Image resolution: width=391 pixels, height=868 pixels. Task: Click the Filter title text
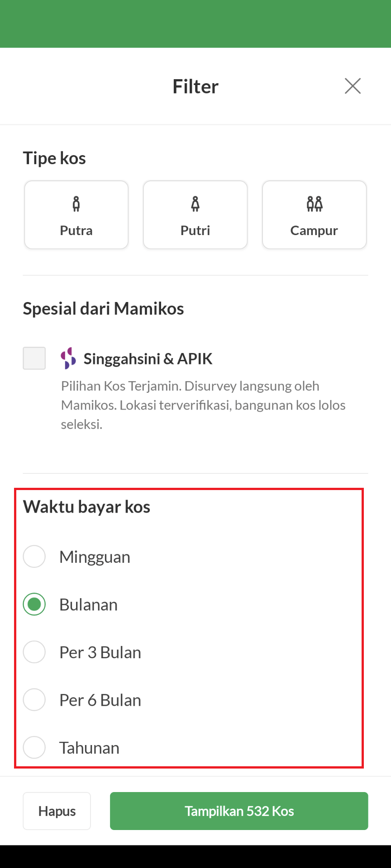tap(195, 86)
